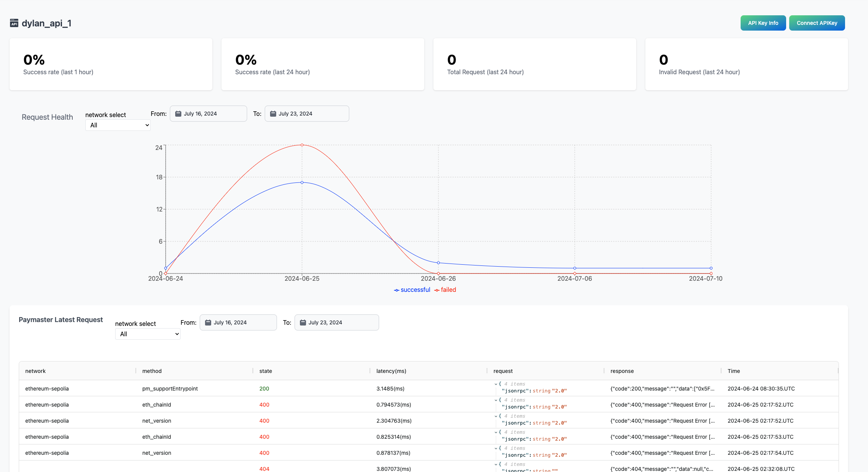Click the successful data point on 2024-06-26
Viewport: 868px width, 472px height.
pyautogui.click(x=438, y=263)
